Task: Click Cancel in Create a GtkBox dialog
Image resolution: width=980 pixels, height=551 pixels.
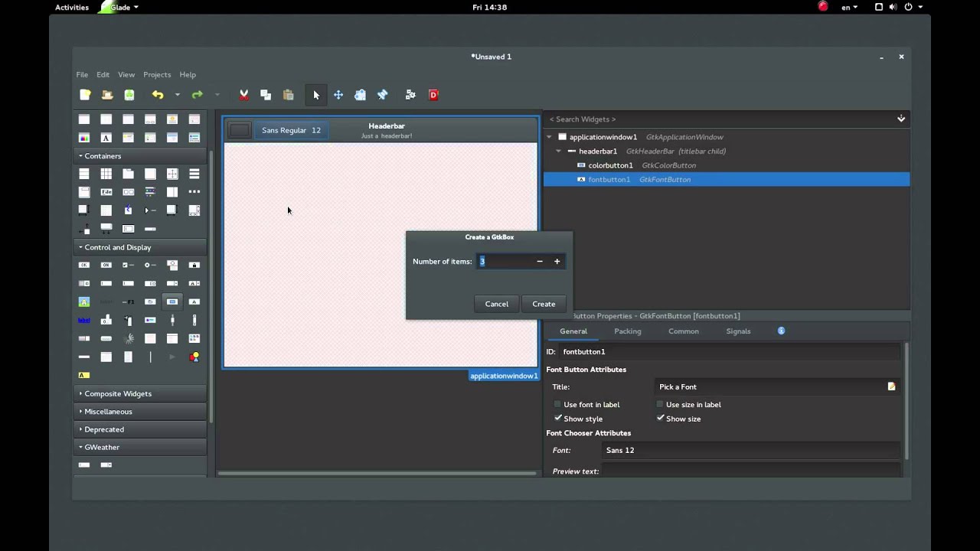Action: (x=496, y=304)
